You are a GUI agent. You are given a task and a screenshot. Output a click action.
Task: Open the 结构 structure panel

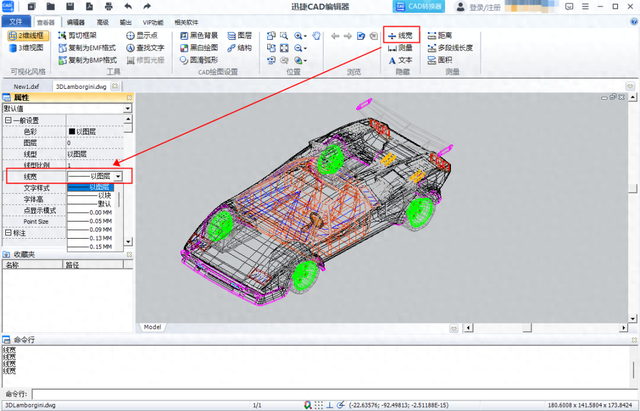[240, 48]
